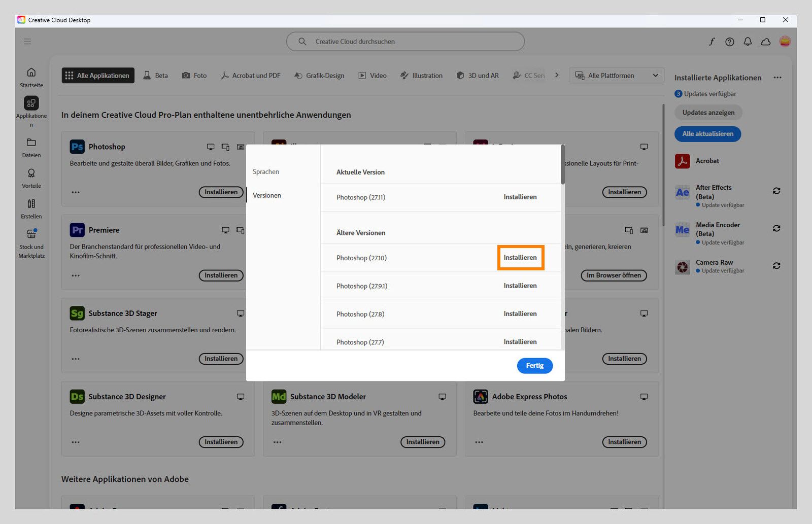Select Versionen section in dialog
Image resolution: width=812 pixels, height=524 pixels.
(x=267, y=195)
